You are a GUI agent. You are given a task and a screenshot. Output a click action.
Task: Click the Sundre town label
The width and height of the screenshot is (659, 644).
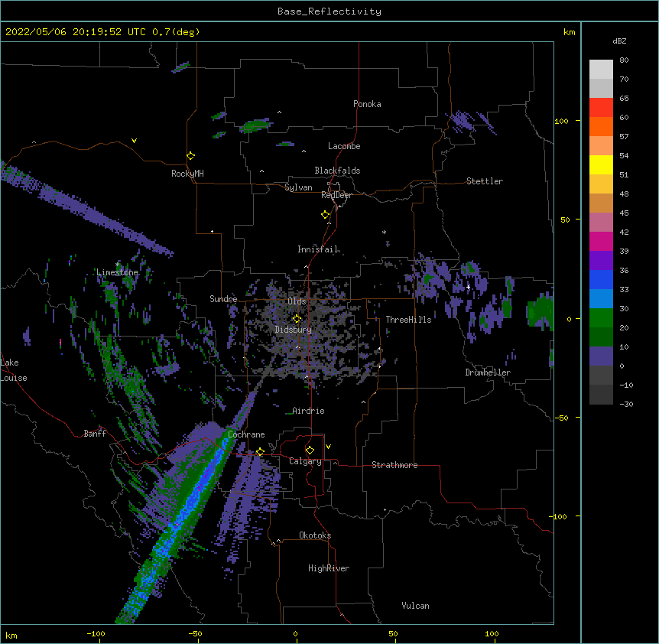(223, 299)
